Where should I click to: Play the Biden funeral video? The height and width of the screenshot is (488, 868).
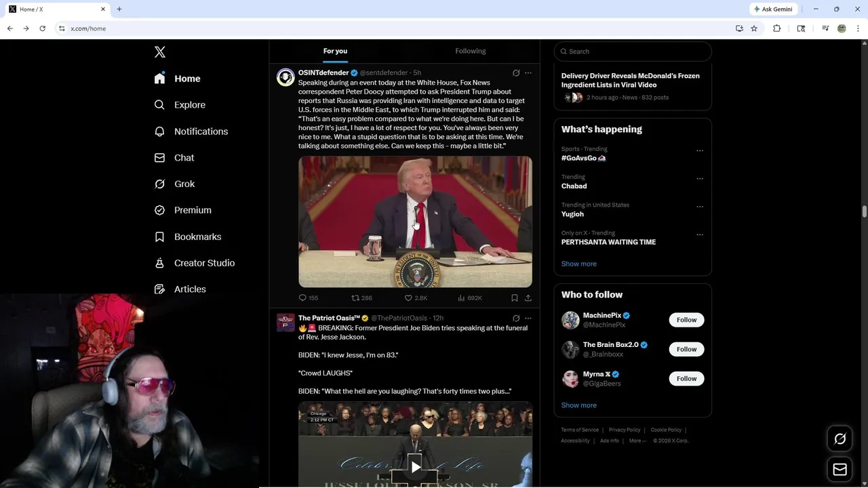[x=415, y=467]
